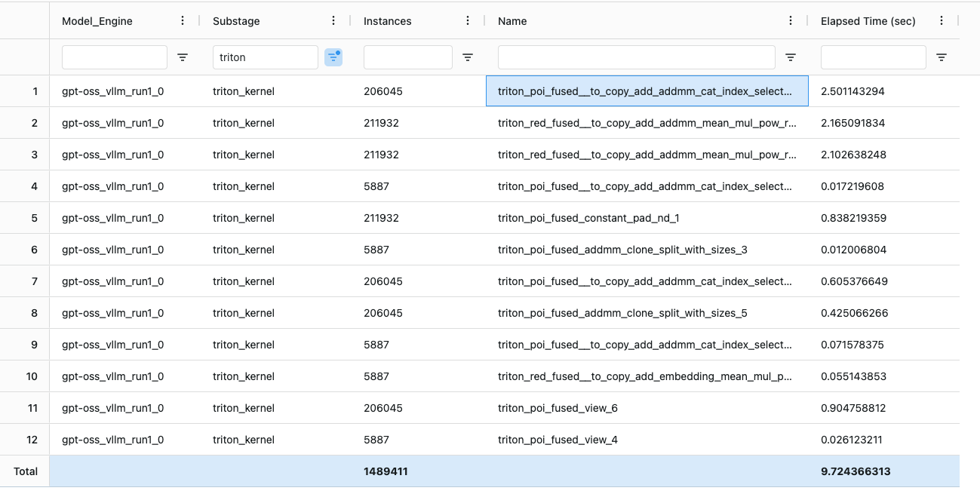Image resolution: width=980 pixels, height=500 pixels.
Task: Open the Substage column kebab menu
Action: (x=333, y=20)
